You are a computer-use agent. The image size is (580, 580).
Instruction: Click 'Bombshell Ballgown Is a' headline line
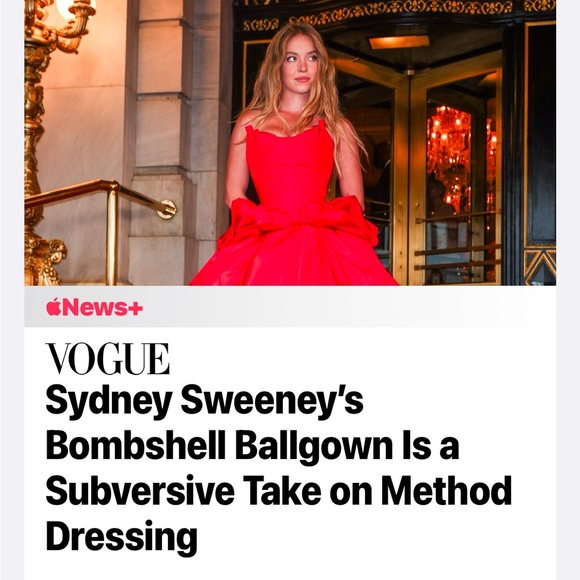coord(252,445)
